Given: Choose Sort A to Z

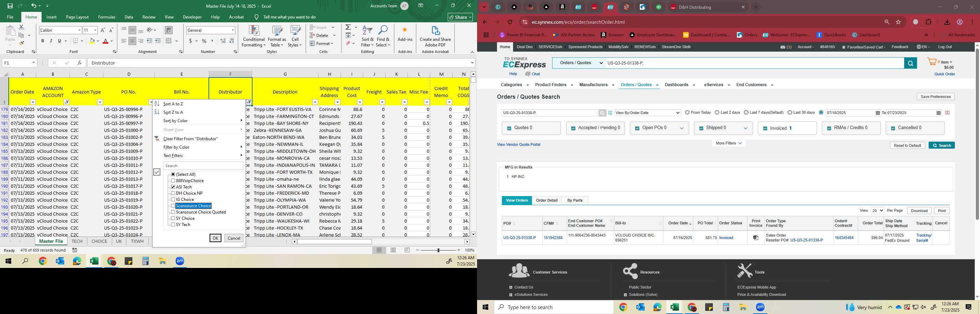Looking at the screenshot, I should (173, 104).
